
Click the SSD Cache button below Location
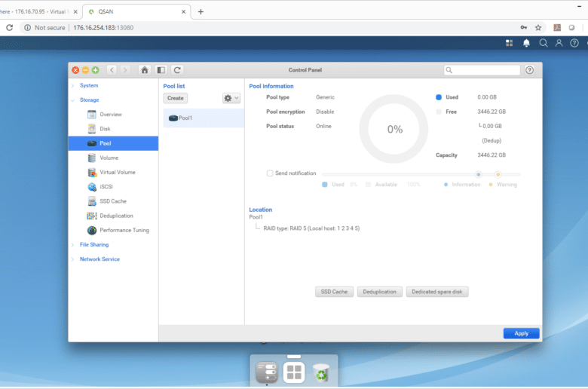(x=334, y=292)
